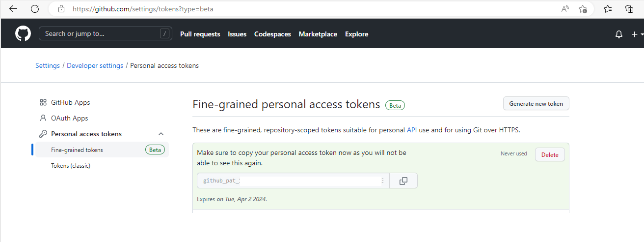Click the GitHub Apps grid icon
This screenshot has height=242, width=644.
[43, 102]
